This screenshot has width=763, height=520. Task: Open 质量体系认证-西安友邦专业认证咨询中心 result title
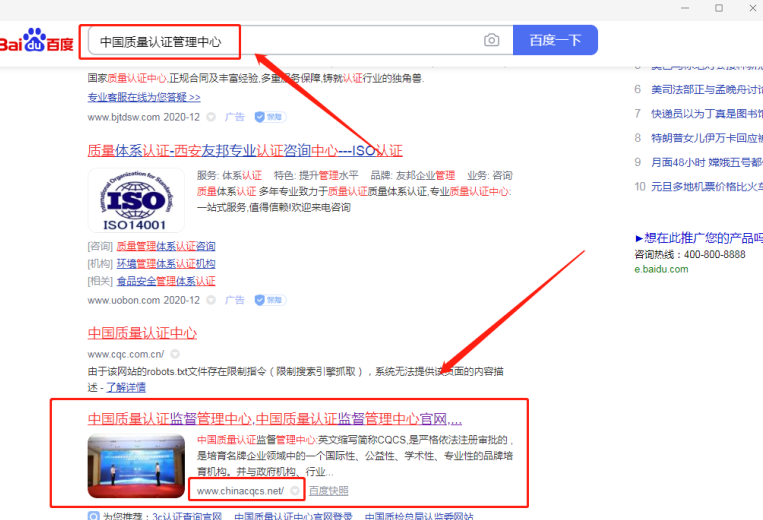click(245, 151)
